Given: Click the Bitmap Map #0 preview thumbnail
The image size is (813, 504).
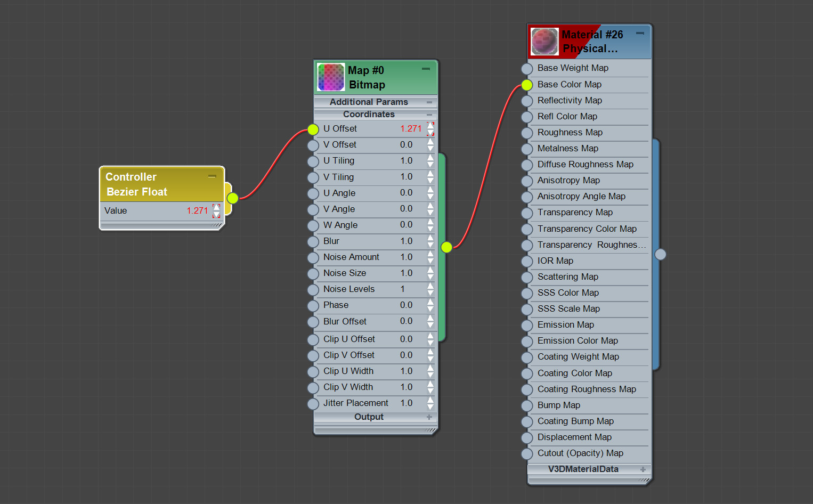Looking at the screenshot, I should [331, 77].
